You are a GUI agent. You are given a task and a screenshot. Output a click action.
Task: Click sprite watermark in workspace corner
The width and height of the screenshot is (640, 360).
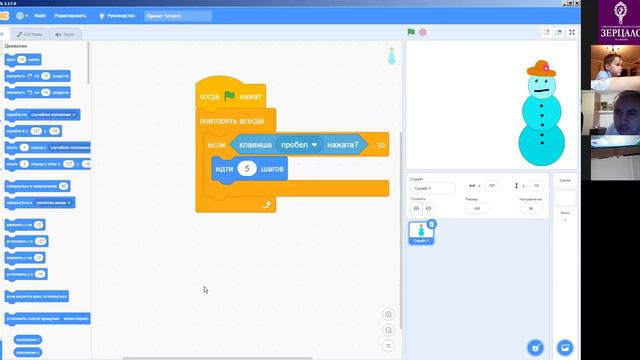(391, 56)
